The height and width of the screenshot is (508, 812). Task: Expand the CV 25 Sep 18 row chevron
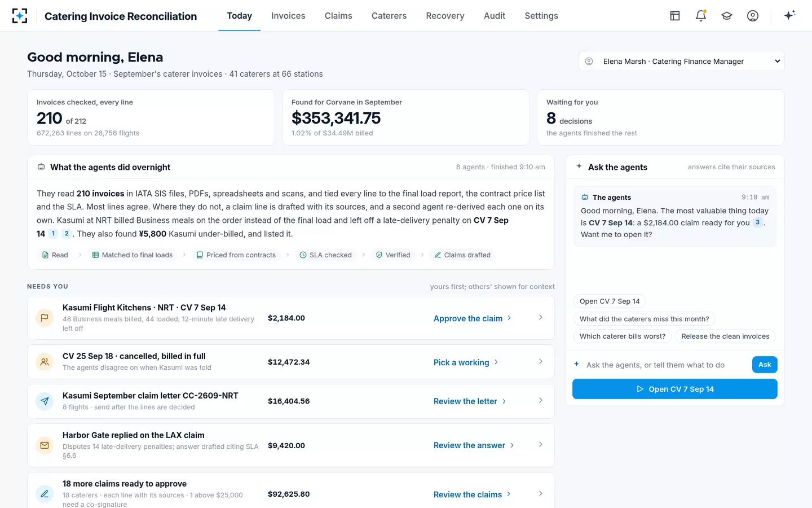coord(541,361)
